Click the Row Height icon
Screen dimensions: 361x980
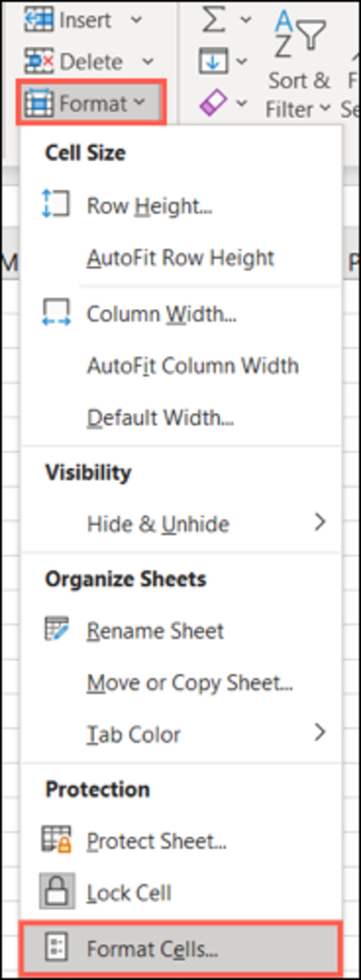tap(56, 204)
